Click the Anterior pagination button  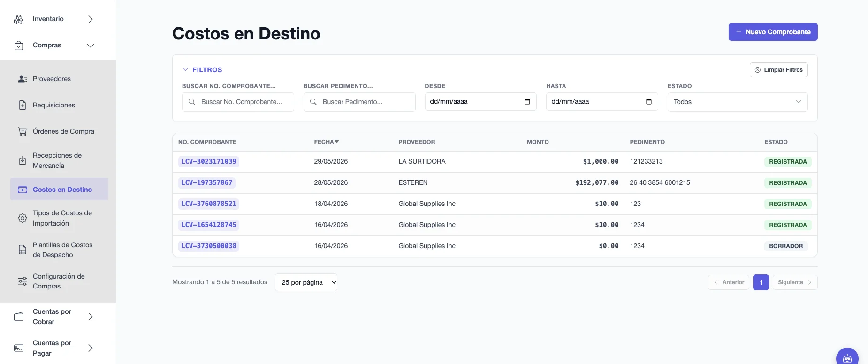tap(729, 282)
